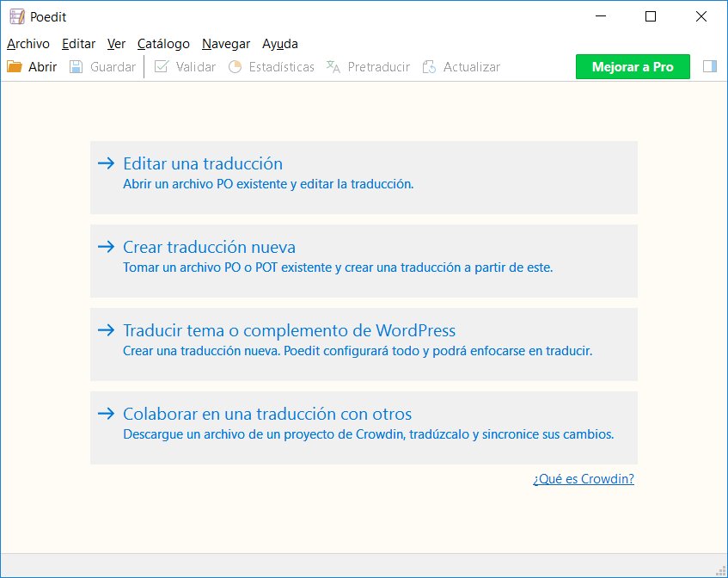Select Editar una traducción option
The image size is (728, 578).
[364, 177]
